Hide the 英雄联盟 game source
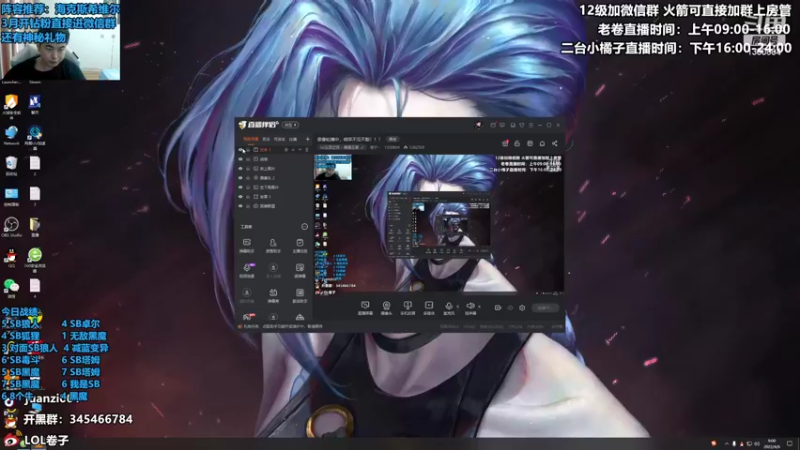 tap(240, 206)
